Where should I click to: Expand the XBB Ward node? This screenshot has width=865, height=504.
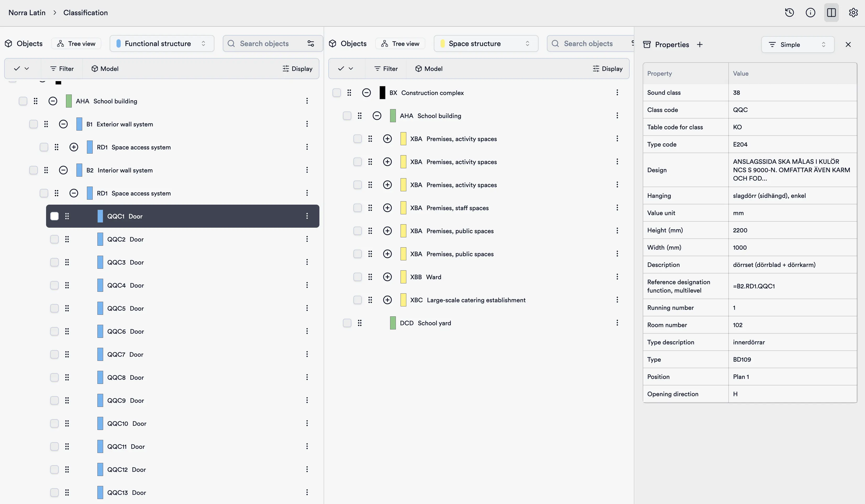[x=387, y=277]
